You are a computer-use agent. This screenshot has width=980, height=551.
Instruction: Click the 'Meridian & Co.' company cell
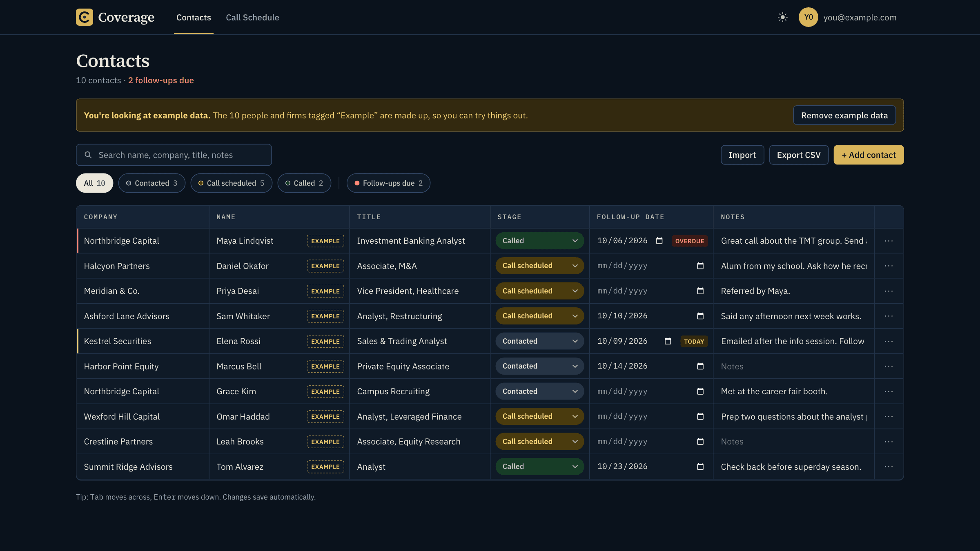[142, 291]
